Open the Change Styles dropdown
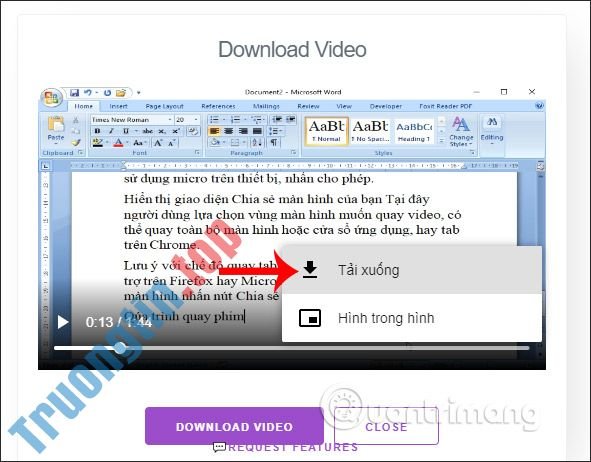Viewport: 591px width, 462px height. click(x=461, y=131)
